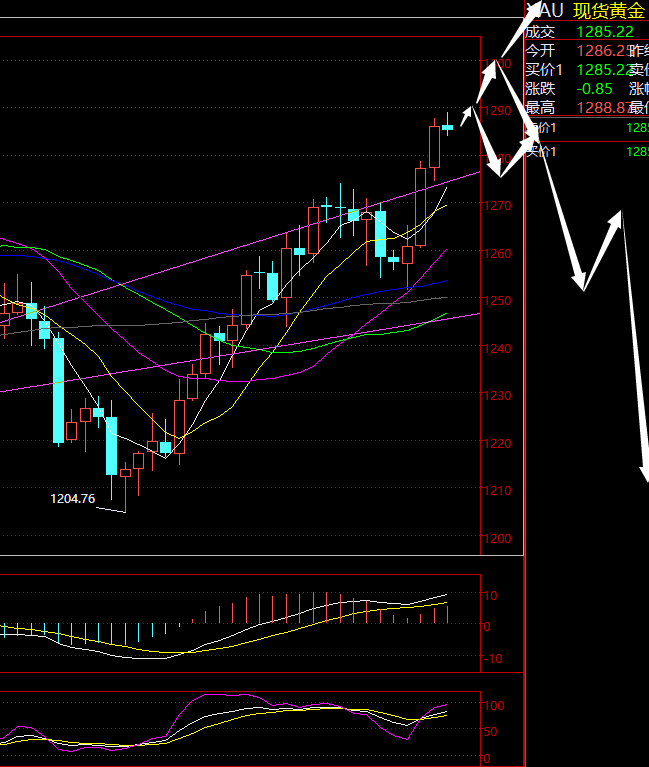Click the 成交 label in quote panel

point(540,32)
